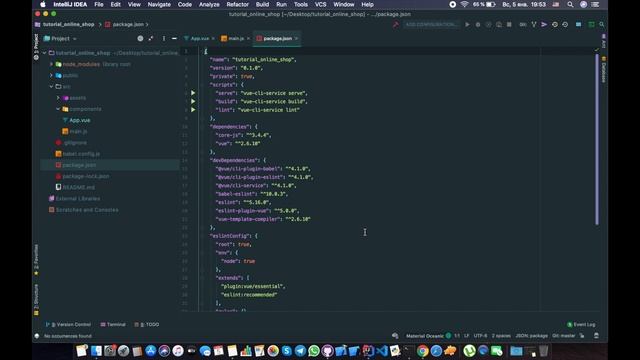Image resolution: width=640 pixels, height=360 pixels.
Task: Open the VCS menu
Action: pyautogui.click(x=320, y=4)
